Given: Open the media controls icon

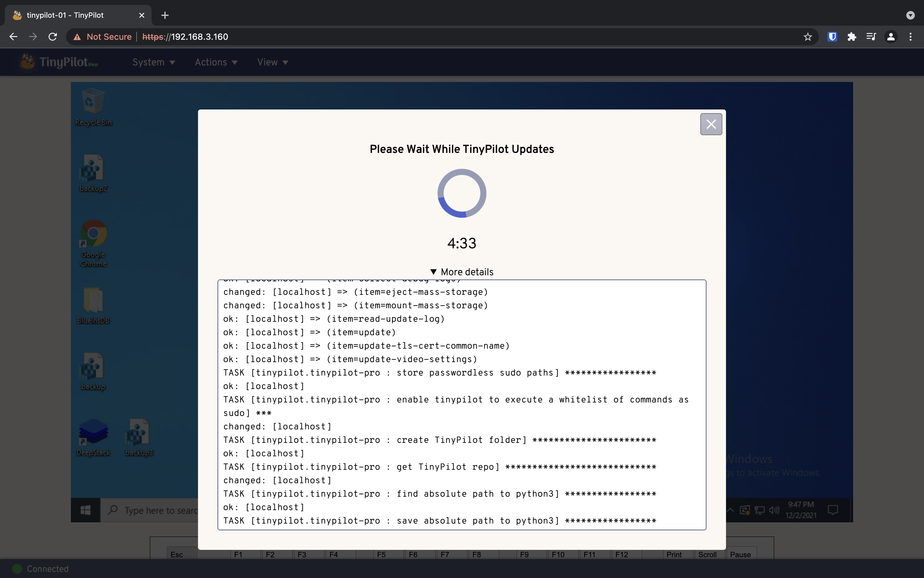Looking at the screenshot, I should [871, 37].
